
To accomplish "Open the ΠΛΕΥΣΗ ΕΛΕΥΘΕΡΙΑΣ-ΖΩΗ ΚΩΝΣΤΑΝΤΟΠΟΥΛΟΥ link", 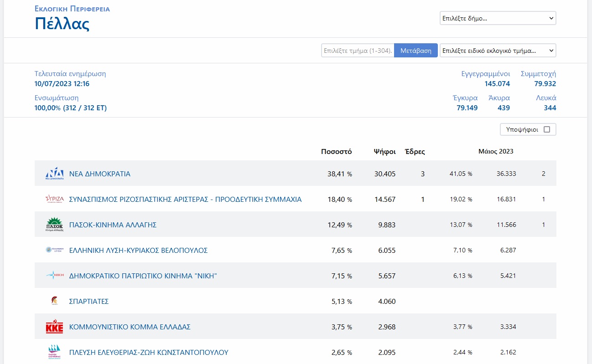I will click(x=149, y=353).
